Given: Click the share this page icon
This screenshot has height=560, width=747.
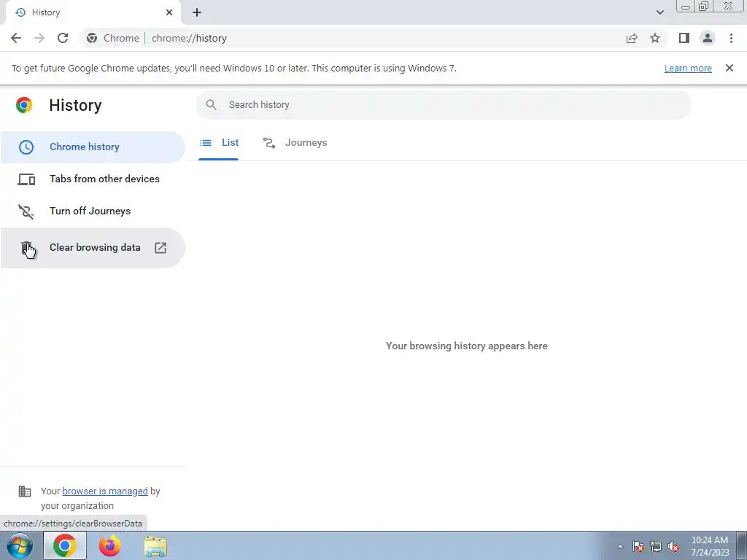Looking at the screenshot, I should pos(632,38).
